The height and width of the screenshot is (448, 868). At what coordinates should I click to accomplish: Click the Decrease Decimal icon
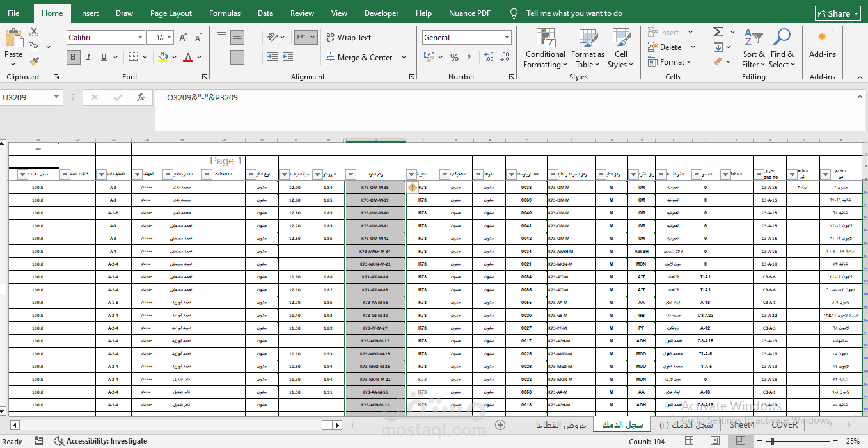pyautogui.click(x=505, y=58)
